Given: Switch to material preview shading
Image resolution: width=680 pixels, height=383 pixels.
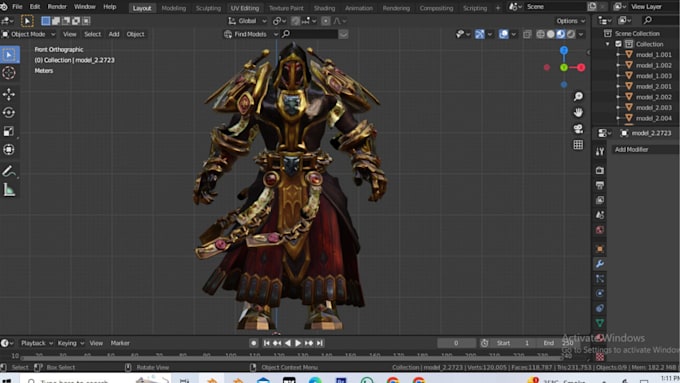Looking at the screenshot, I should tap(561, 34).
